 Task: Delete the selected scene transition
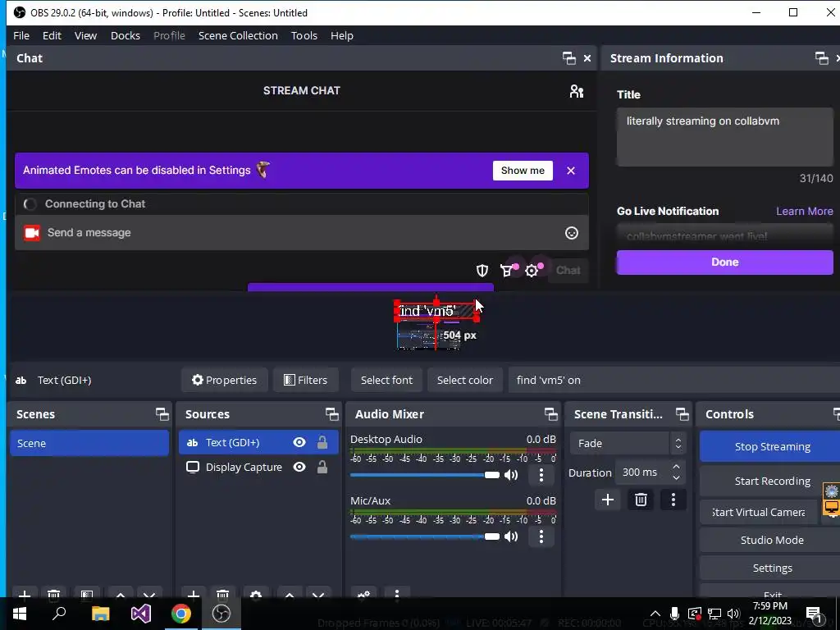point(641,500)
